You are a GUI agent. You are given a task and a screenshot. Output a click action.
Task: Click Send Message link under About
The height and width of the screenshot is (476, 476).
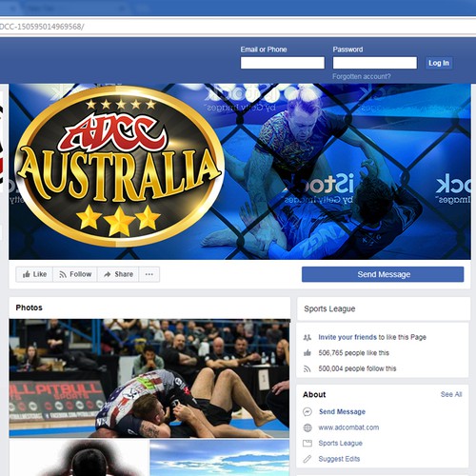tap(342, 411)
